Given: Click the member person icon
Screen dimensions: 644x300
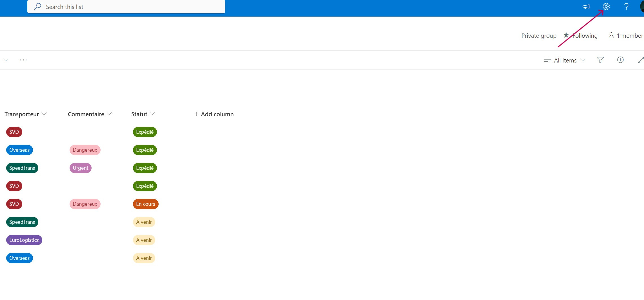Looking at the screenshot, I should pos(611,35).
